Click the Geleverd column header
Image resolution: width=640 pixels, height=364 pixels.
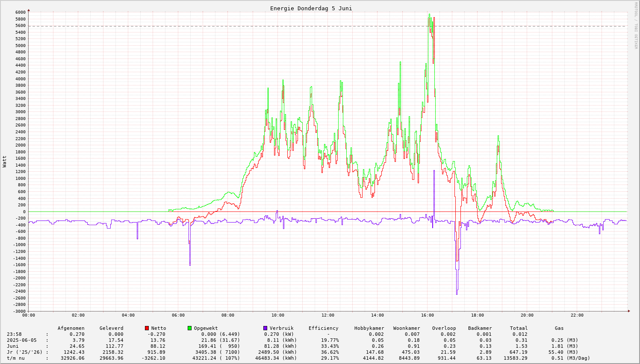(111, 328)
